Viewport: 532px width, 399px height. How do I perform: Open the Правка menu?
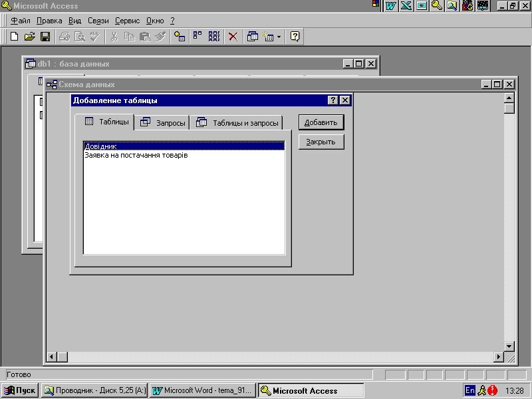coord(49,21)
